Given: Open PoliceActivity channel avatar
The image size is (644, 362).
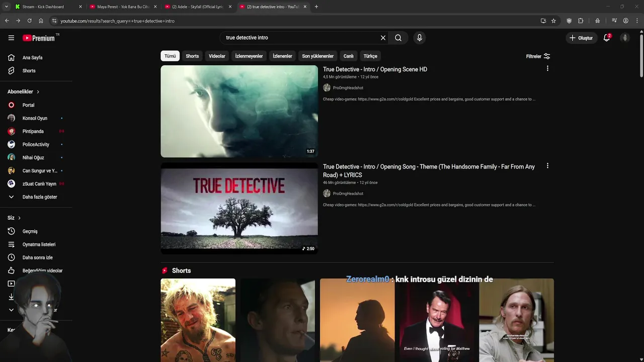Looking at the screenshot, I should [x=11, y=144].
